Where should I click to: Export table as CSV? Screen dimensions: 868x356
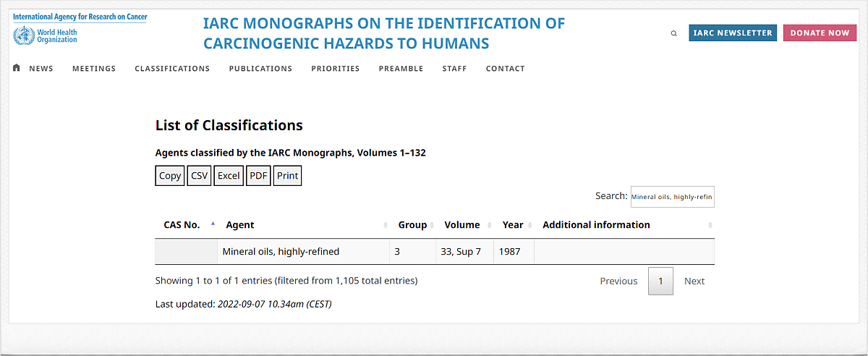point(199,176)
